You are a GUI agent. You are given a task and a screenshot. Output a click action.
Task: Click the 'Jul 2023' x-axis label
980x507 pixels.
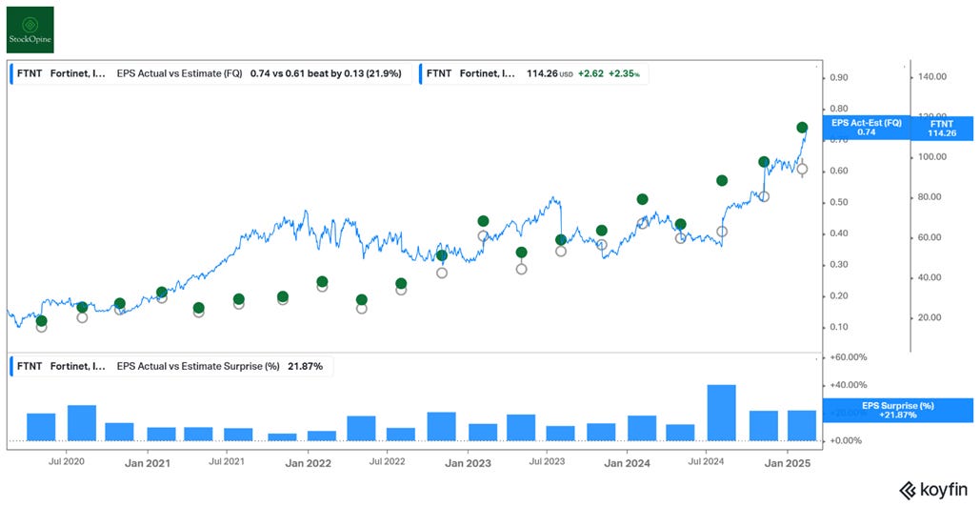pos(547,463)
